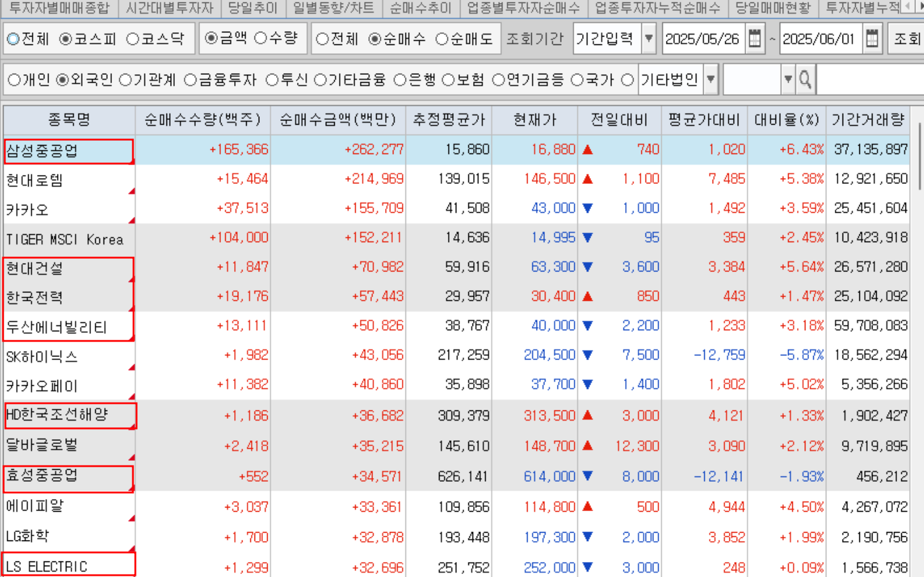The width and height of the screenshot is (924, 577).
Task: Click the start date field 2025/05/26
Action: coord(702,39)
